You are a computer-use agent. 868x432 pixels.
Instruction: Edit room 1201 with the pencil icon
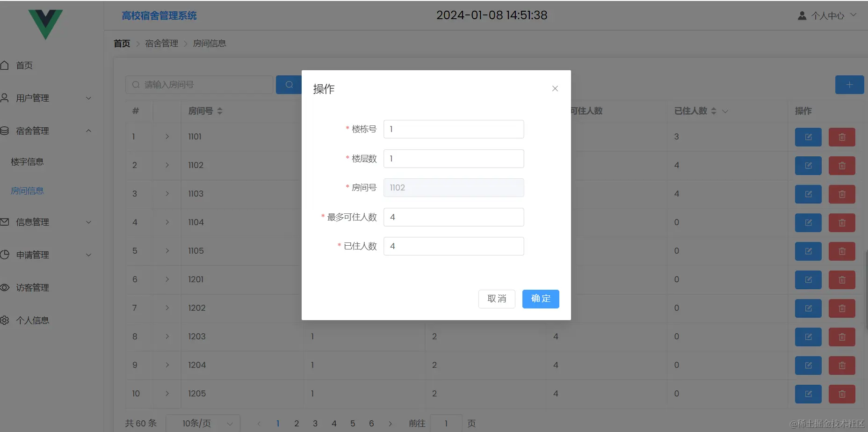[x=808, y=280]
